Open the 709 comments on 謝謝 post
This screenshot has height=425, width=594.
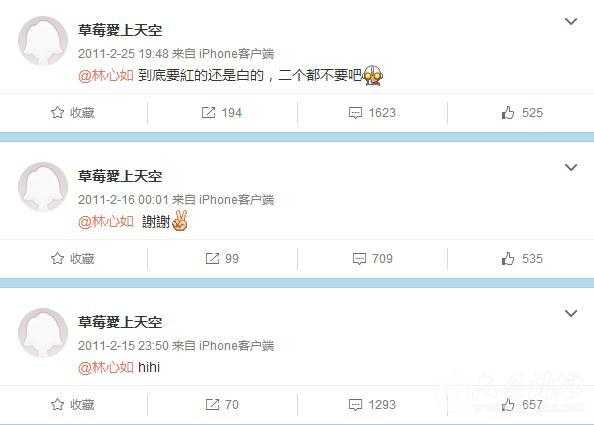pyautogui.click(x=372, y=258)
